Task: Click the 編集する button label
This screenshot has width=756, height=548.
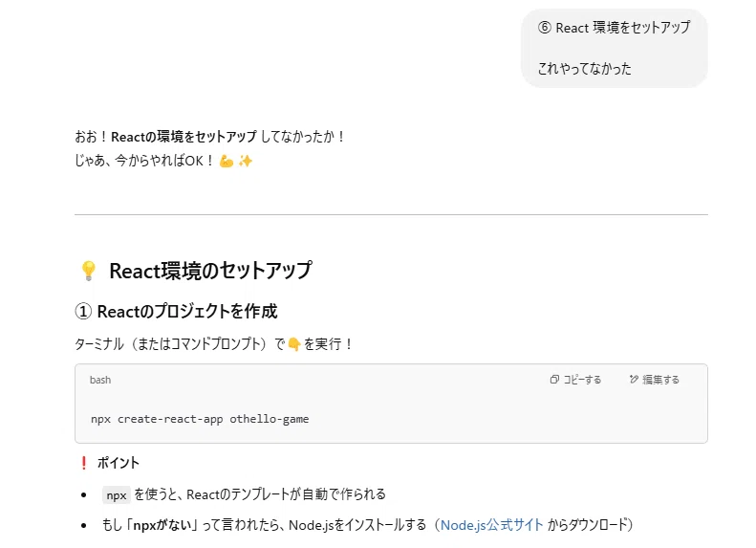Action: tap(661, 380)
